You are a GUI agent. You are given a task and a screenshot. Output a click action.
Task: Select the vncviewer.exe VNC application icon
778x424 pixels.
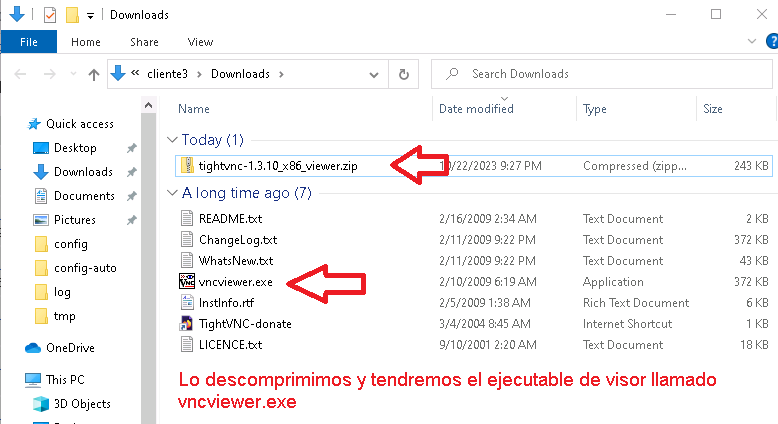(187, 281)
